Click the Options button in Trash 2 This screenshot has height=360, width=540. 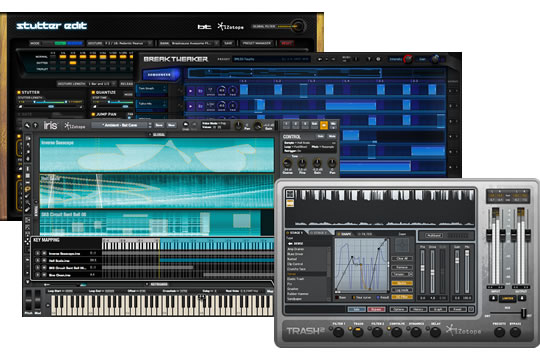click(x=399, y=309)
